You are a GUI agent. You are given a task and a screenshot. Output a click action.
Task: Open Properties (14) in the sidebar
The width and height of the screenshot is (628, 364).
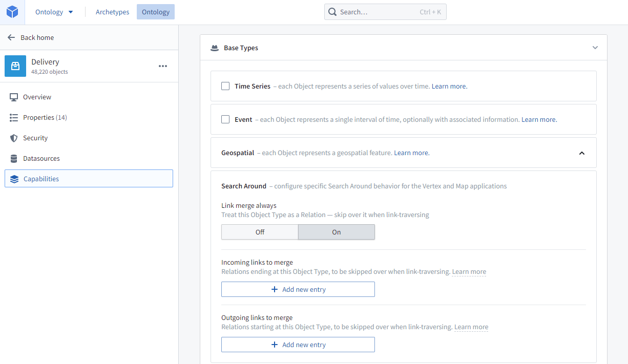click(x=89, y=117)
